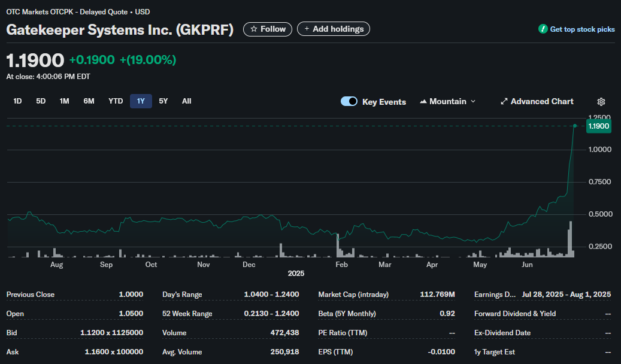Screen dimensions: 621x364
Task: Click the Add holdings button
Action: point(334,29)
